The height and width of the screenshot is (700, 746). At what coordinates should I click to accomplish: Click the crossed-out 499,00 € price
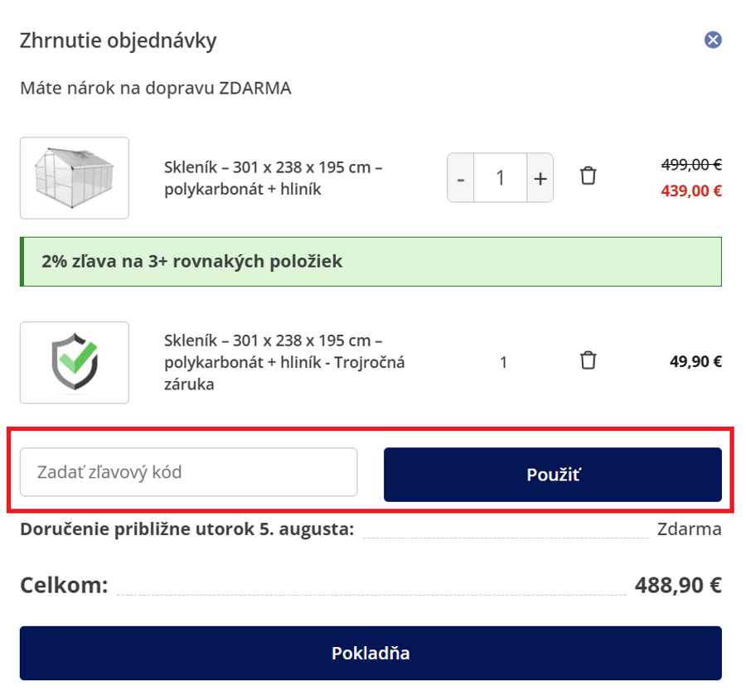coord(691,165)
